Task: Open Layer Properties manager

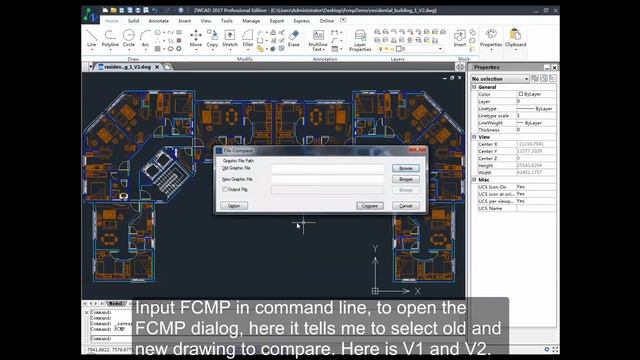Action: (x=360, y=40)
